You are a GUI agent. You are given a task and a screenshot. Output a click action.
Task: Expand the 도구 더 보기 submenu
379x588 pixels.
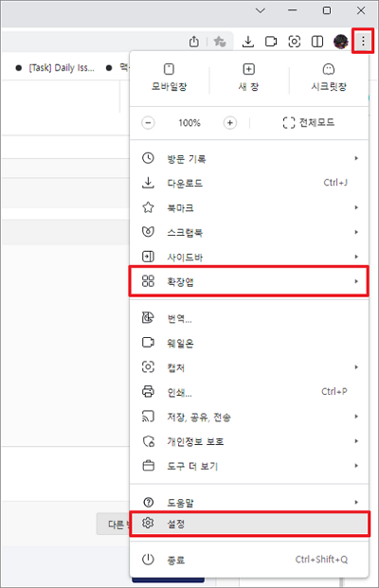pyautogui.click(x=249, y=466)
